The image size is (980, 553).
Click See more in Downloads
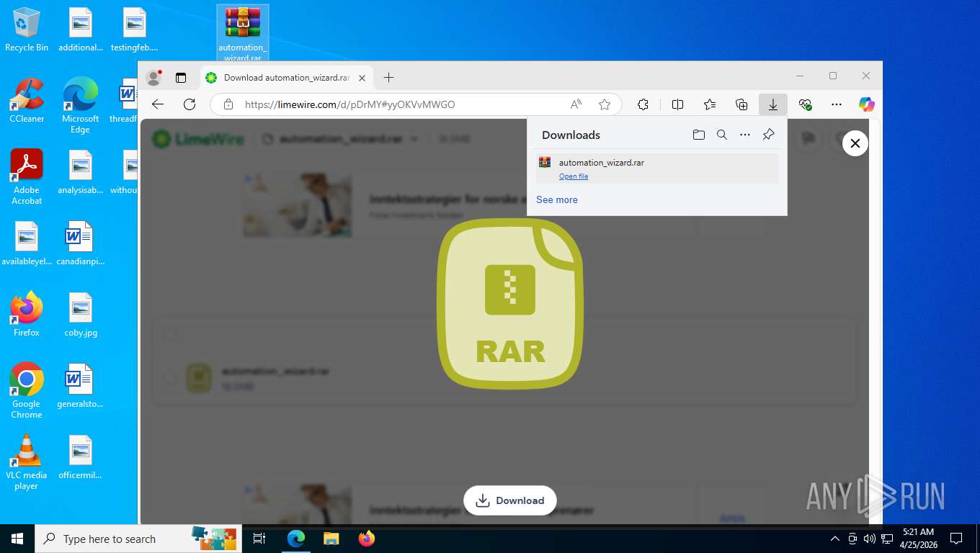(x=557, y=199)
